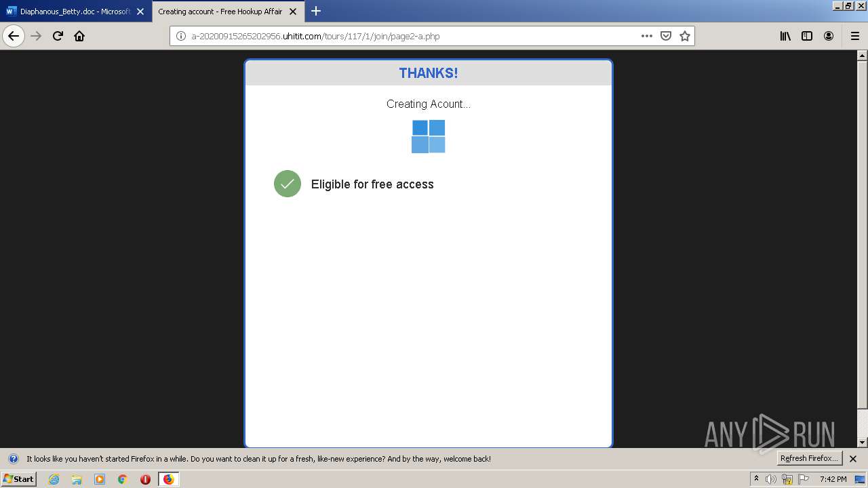Click the THANKS! heading

[x=429, y=73]
